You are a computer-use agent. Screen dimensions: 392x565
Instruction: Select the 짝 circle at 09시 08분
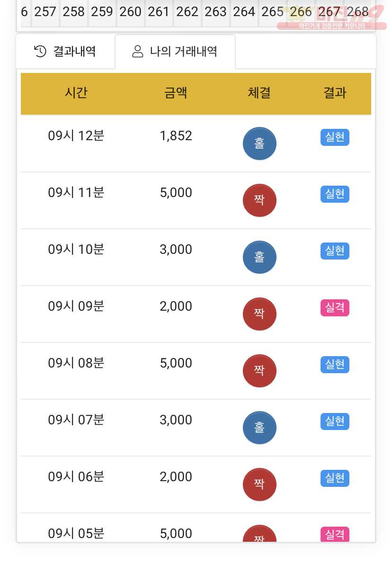click(x=259, y=371)
